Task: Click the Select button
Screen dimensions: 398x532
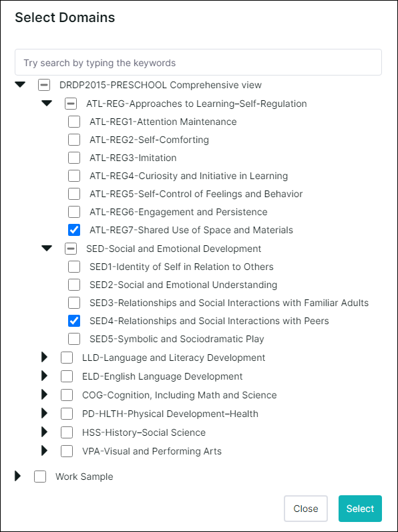Action: (360, 508)
